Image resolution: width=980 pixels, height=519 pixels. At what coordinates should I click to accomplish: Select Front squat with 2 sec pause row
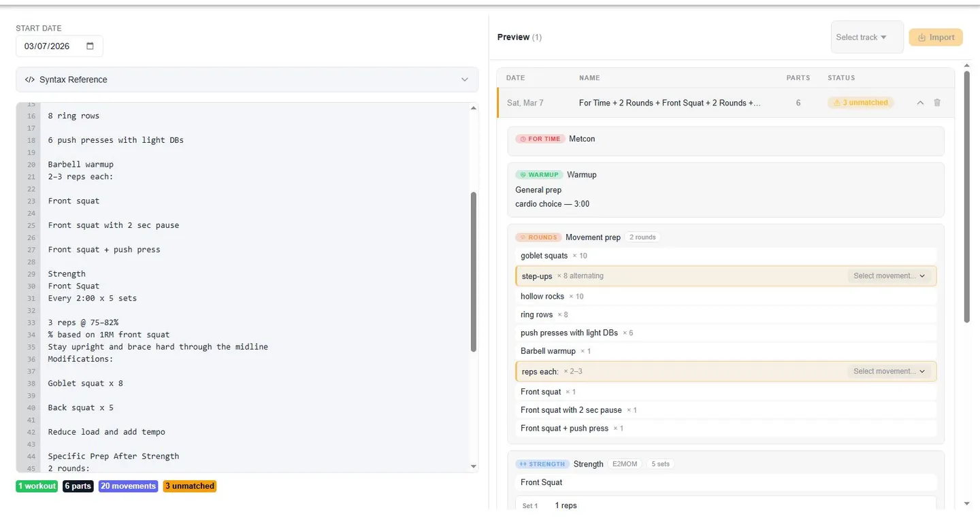725,410
